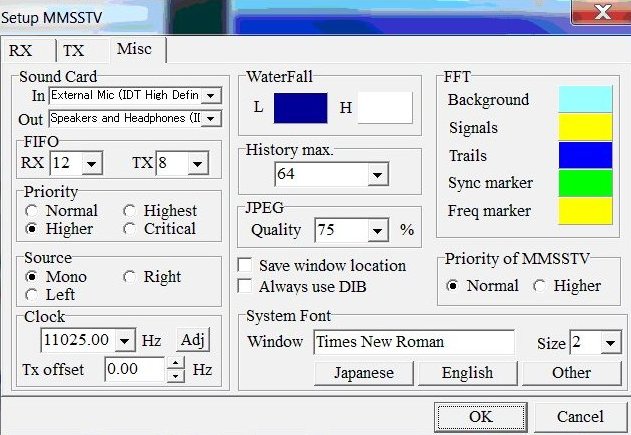Pick the WaterFall L color swatch
631x435 pixels.
(300, 108)
